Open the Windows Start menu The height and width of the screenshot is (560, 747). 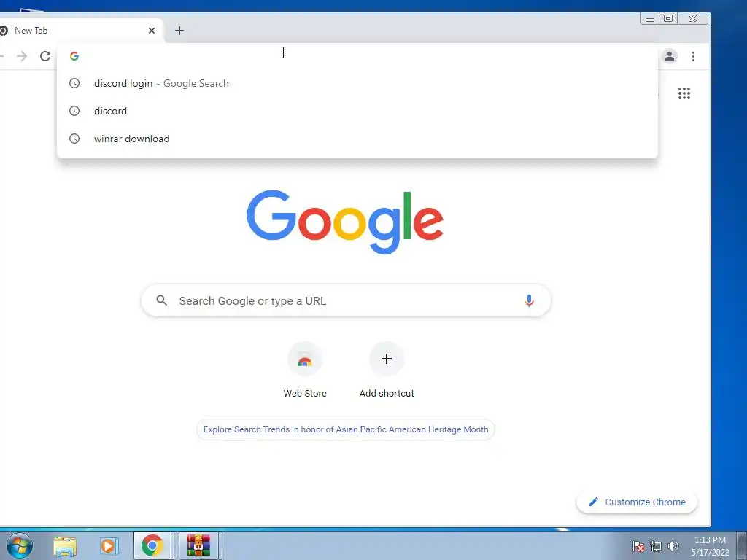[x=19, y=545]
